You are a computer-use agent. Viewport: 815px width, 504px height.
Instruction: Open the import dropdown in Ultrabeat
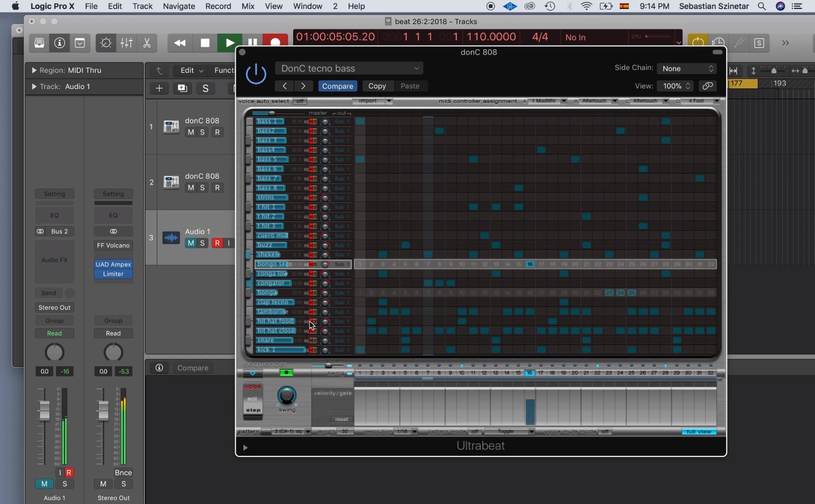coord(373,101)
